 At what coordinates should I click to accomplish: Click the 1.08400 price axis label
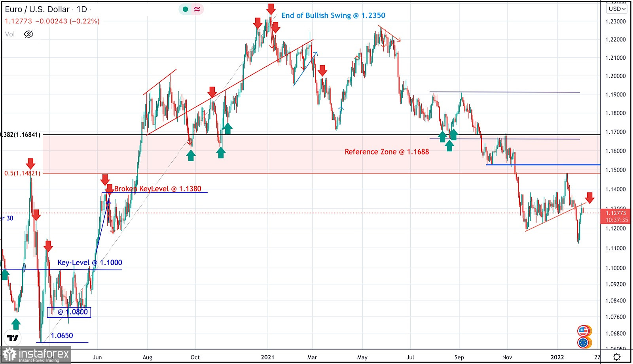pyautogui.click(x=616, y=301)
